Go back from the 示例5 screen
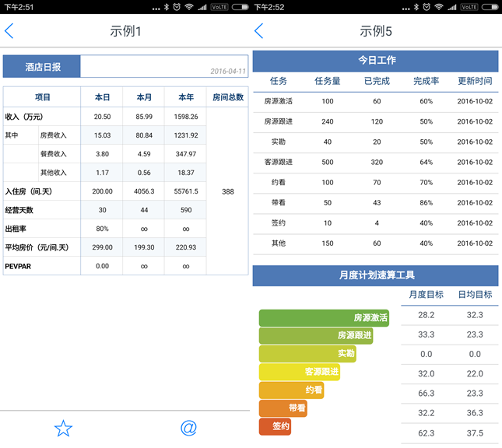Viewport: 502px width, 448px height. [258, 31]
